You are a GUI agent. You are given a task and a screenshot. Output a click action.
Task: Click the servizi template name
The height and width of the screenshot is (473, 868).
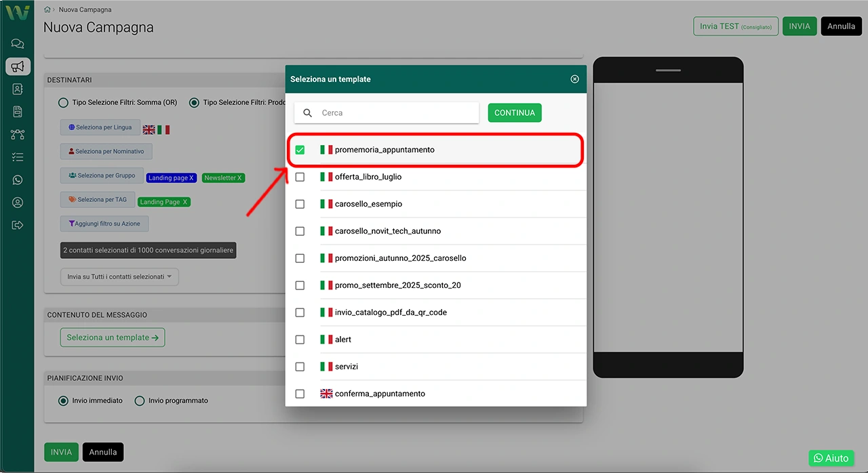347,367
